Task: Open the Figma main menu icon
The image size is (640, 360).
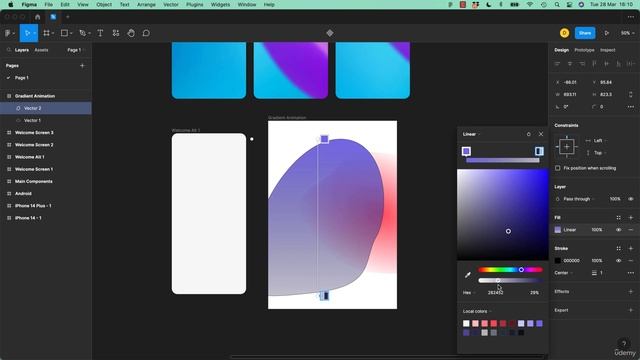Action: pos(8,33)
